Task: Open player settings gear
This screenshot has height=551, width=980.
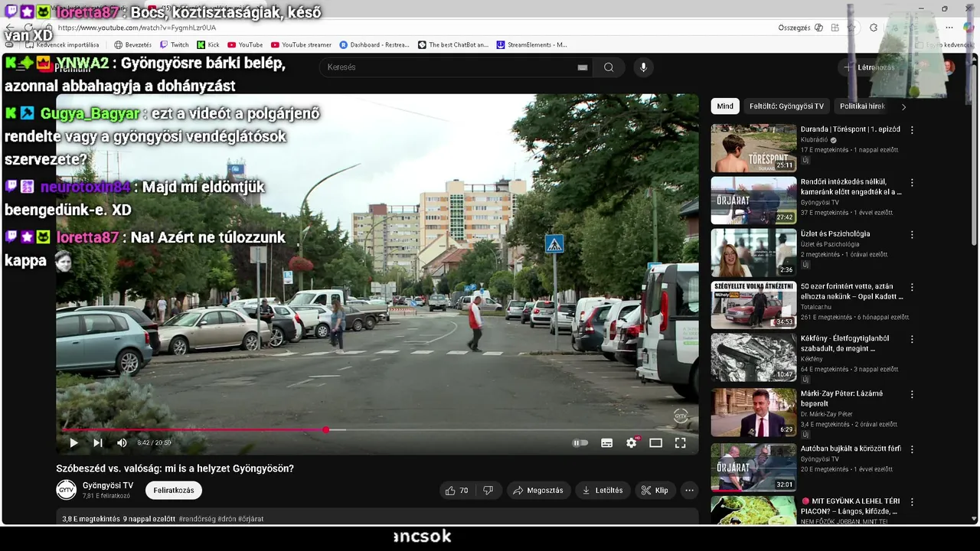Action: 632,443
